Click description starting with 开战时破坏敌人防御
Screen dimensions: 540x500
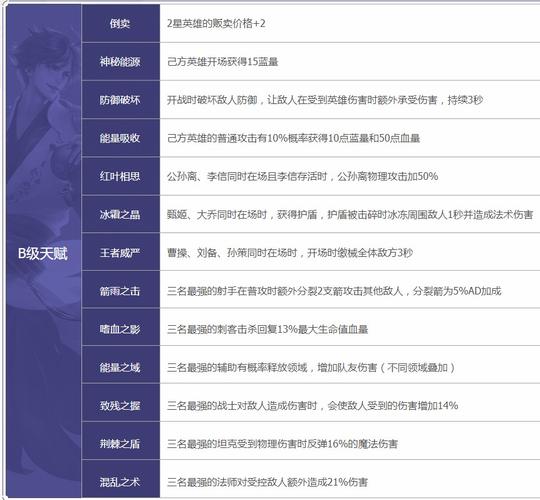(x=325, y=100)
